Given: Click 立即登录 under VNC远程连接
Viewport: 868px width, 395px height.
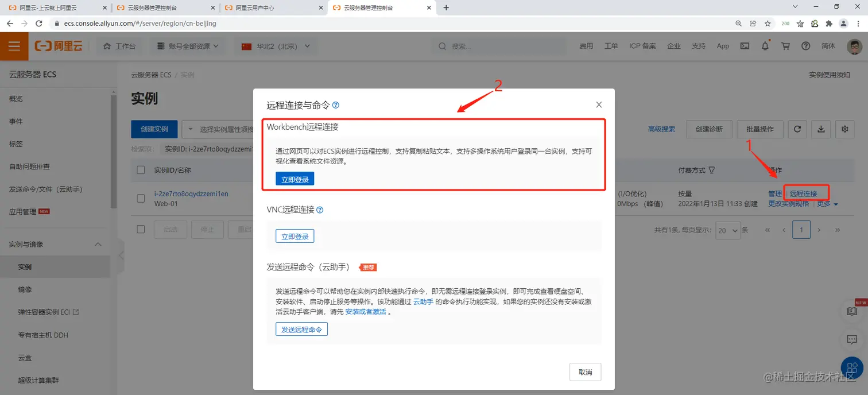Looking at the screenshot, I should [295, 236].
